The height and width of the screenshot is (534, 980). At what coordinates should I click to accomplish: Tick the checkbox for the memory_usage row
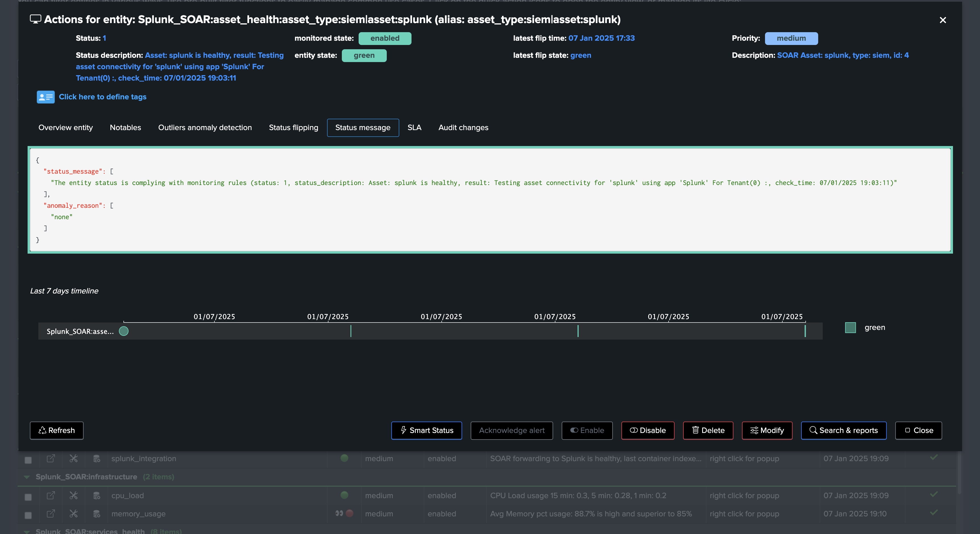(x=28, y=515)
